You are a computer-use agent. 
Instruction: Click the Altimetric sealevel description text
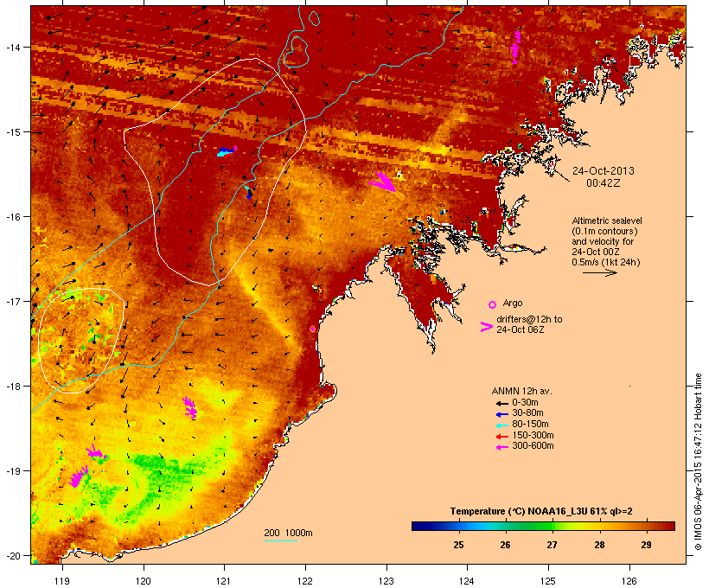(607, 241)
